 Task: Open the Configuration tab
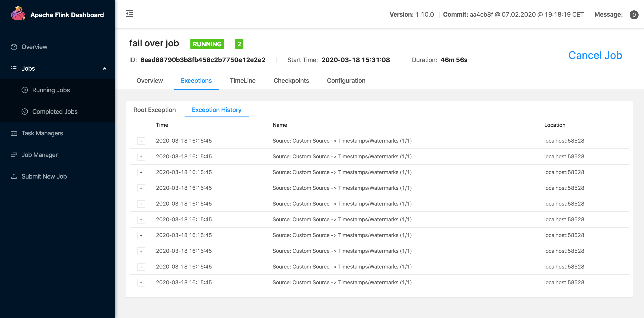pos(346,81)
